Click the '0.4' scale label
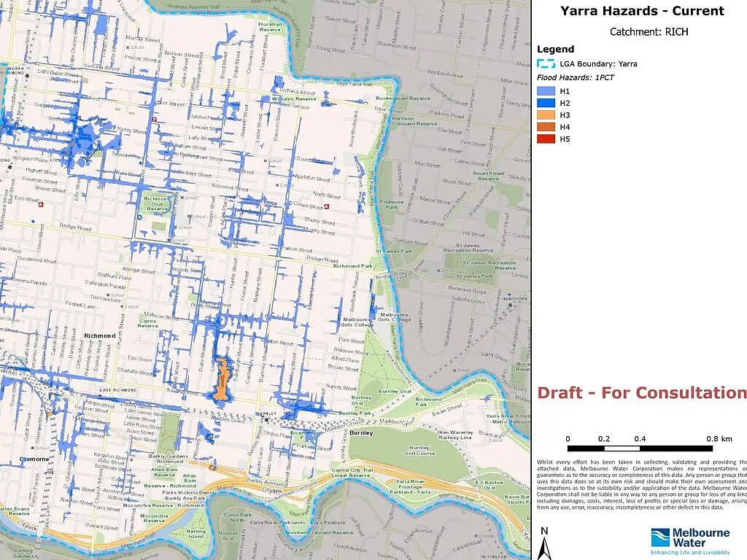This screenshot has height=560, width=747. point(640,438)
